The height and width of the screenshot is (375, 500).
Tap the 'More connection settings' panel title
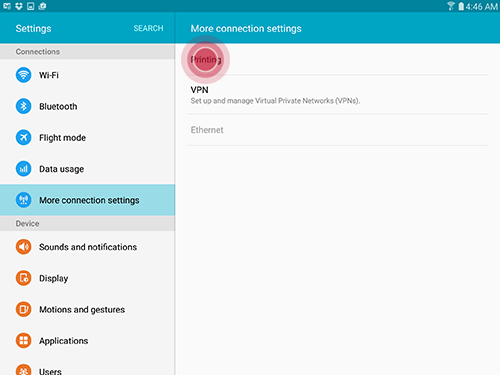pyautogui.click(x=246, y=28)
